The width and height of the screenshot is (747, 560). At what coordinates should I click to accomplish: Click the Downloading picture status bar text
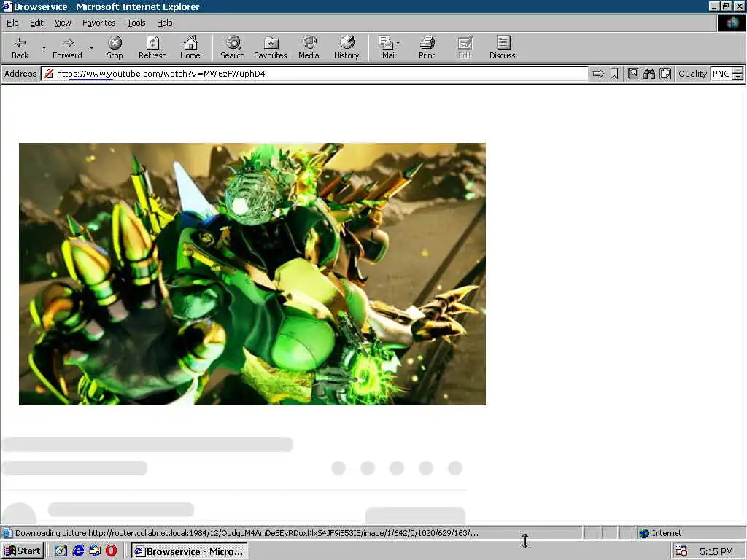point(247,533)
